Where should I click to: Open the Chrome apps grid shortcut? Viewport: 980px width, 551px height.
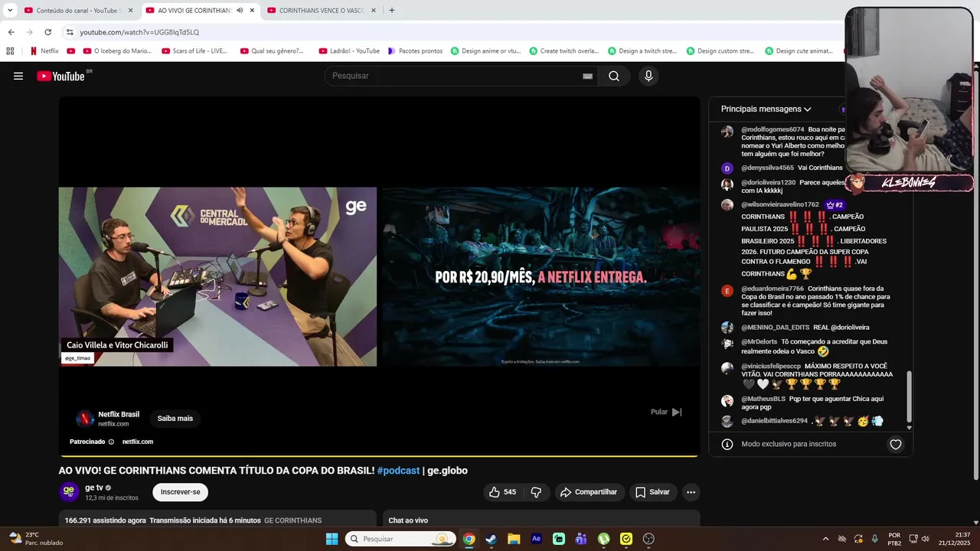point(10,51)
